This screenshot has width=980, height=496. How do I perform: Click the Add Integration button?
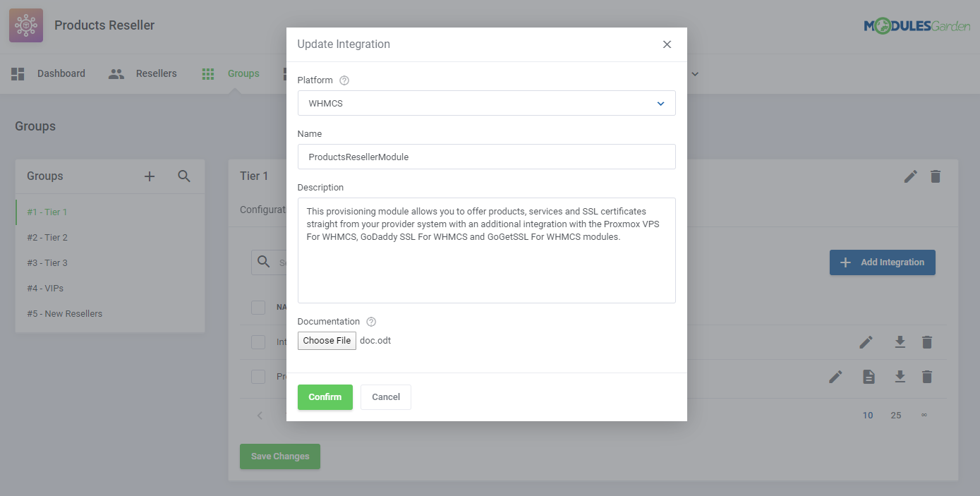click(x=883, y=262)
